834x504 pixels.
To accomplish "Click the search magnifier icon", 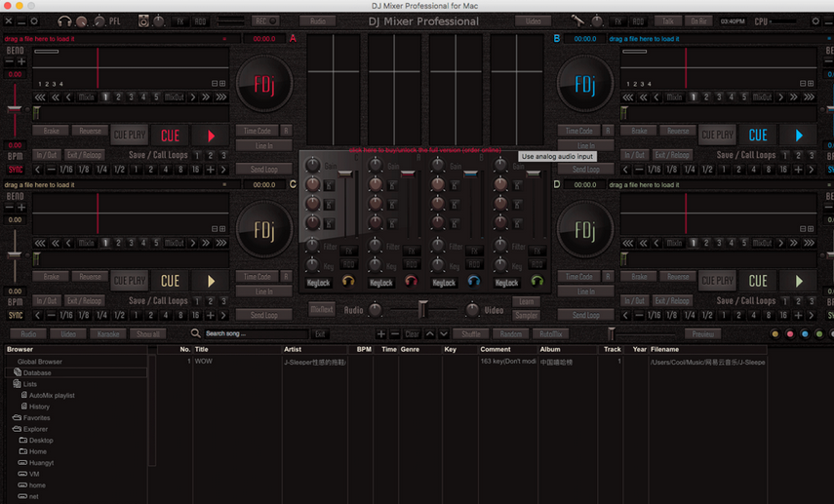I will click(196, 333).
